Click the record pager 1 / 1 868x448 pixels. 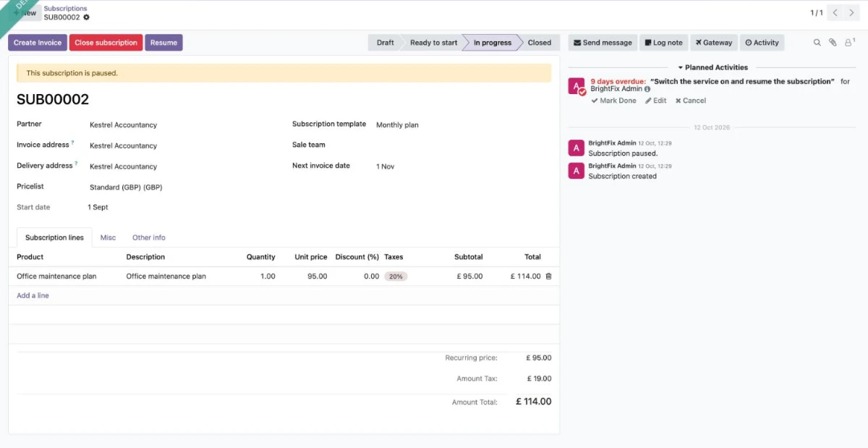(816, 13)
